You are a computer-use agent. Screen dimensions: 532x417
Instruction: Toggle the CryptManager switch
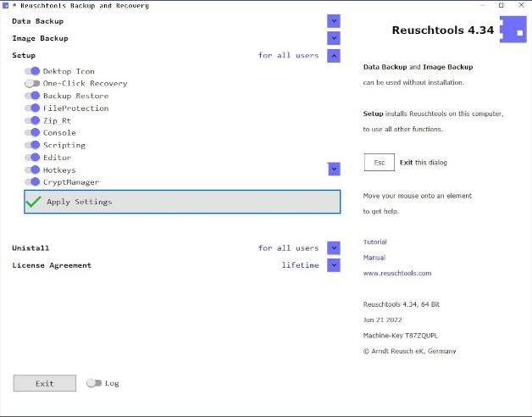click(x=33, y=182)
